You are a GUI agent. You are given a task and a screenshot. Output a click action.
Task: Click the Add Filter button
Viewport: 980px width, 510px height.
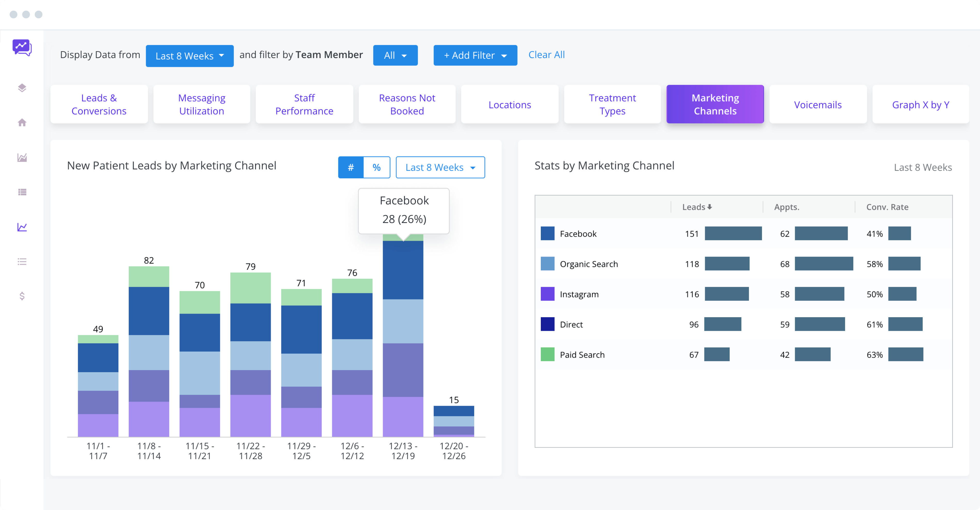(475, 55)
